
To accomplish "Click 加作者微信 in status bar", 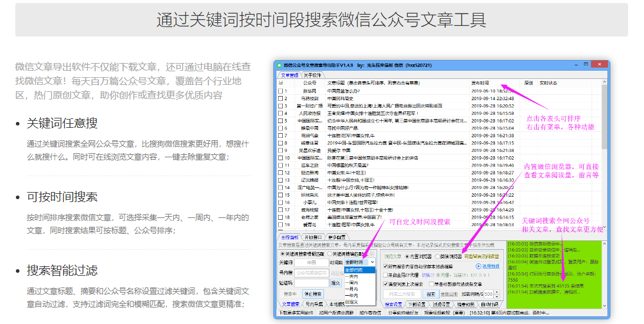I will 370,313.
